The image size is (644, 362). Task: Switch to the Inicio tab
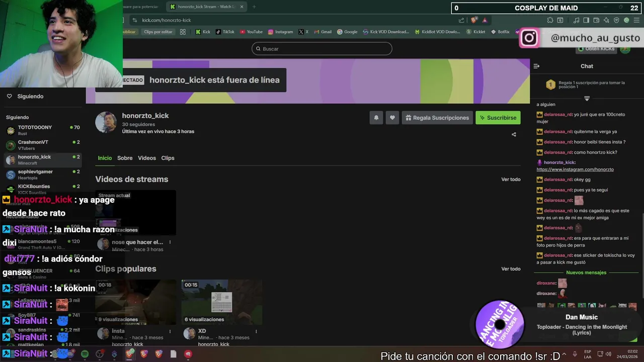coord(105,158)
